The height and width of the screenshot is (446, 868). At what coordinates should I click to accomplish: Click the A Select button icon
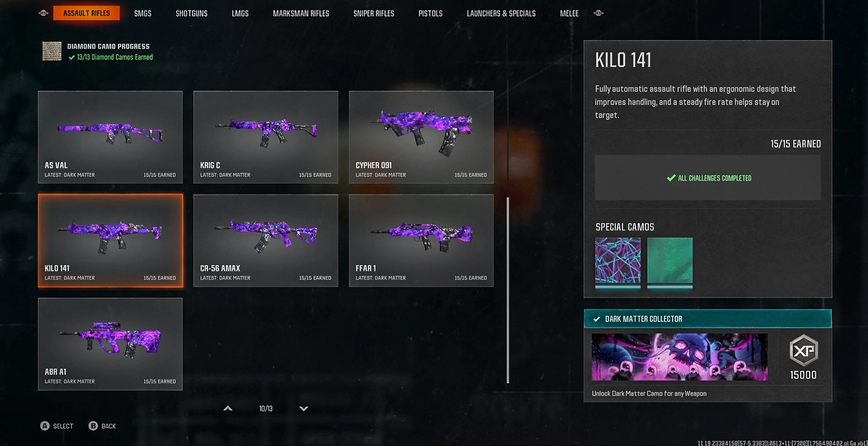coord(45,426)
